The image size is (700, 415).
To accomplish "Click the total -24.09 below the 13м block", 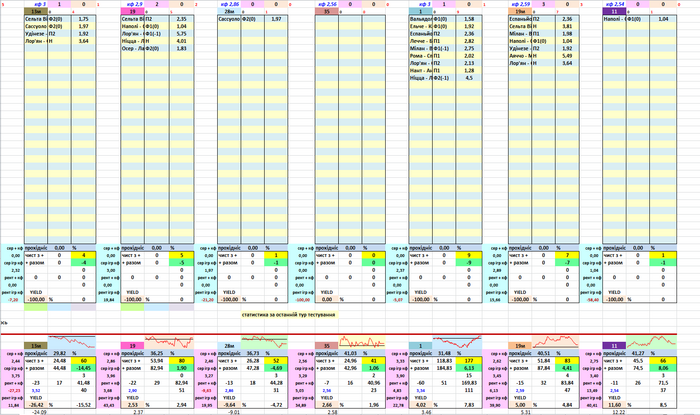I will tap(39, 412).
